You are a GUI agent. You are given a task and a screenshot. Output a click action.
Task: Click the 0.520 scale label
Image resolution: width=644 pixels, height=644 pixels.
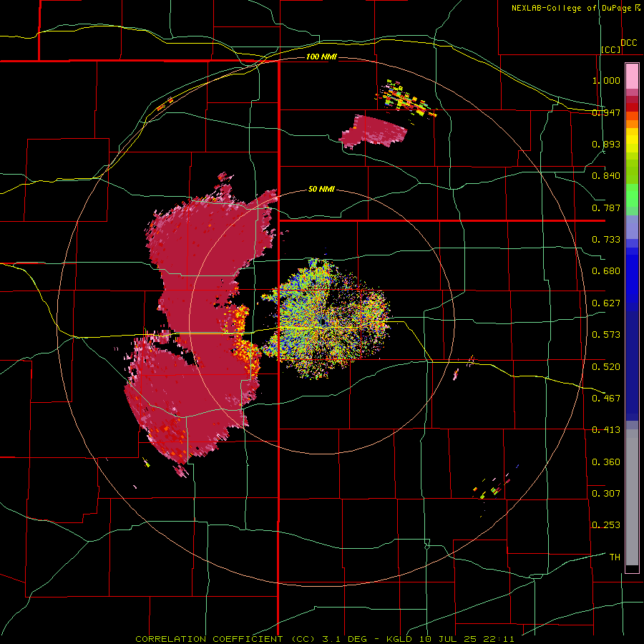click(606, 367)
